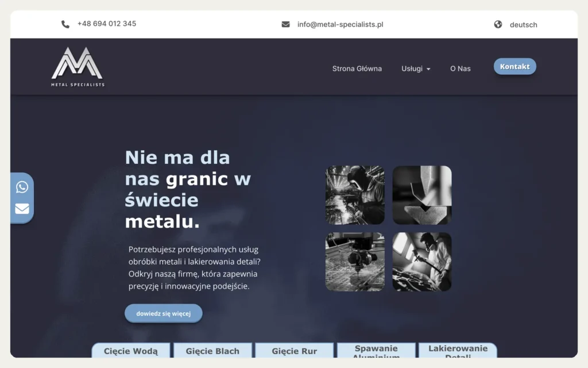
Task: Go to the O Nas page
Action: click(x=460, y=69)
